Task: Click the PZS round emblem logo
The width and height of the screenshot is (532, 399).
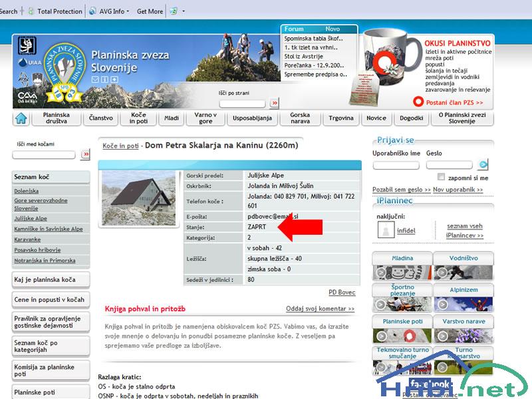Action: (x=64, y=73)
